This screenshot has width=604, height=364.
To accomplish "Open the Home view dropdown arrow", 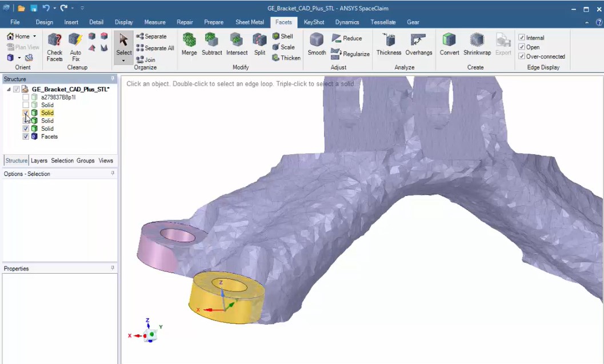I will tap(35, 36).
